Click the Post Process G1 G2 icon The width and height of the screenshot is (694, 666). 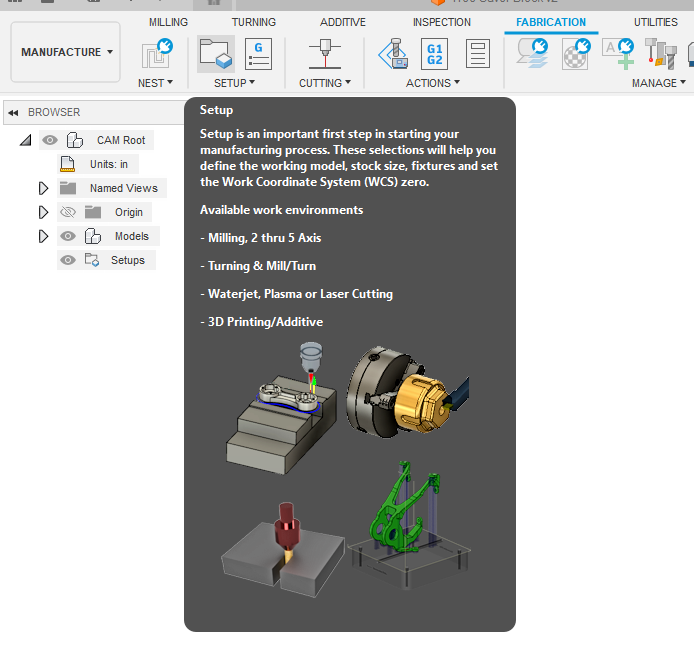(x=435, y=54)
